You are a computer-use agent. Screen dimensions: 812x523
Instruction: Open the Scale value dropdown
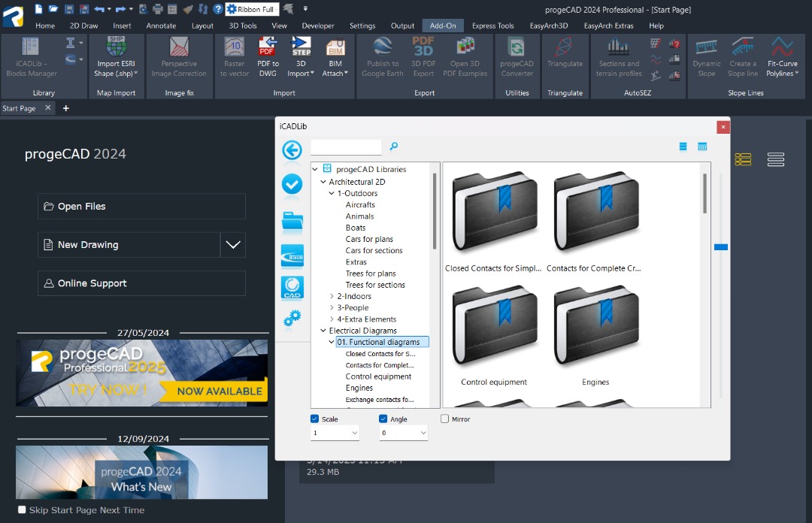point(354,434)
